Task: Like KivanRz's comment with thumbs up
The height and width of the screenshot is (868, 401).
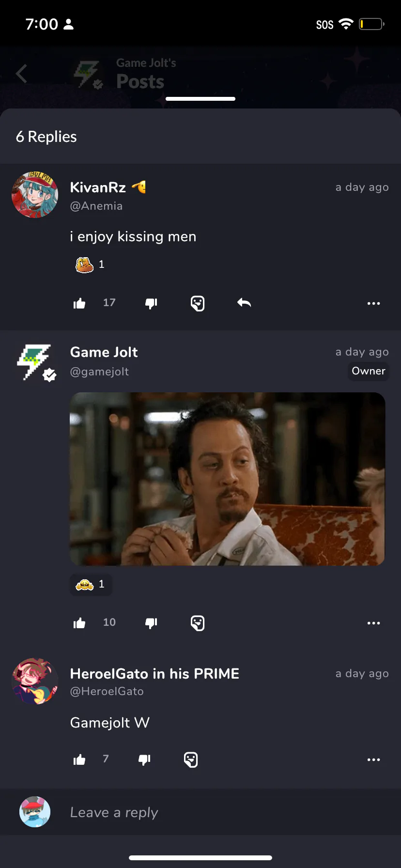Action: (79, 304)
